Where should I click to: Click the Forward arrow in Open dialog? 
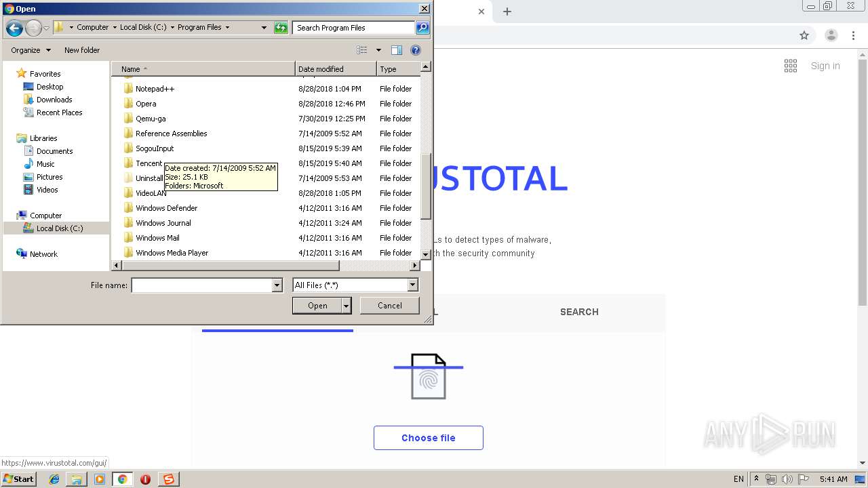[x=33, y=28]
